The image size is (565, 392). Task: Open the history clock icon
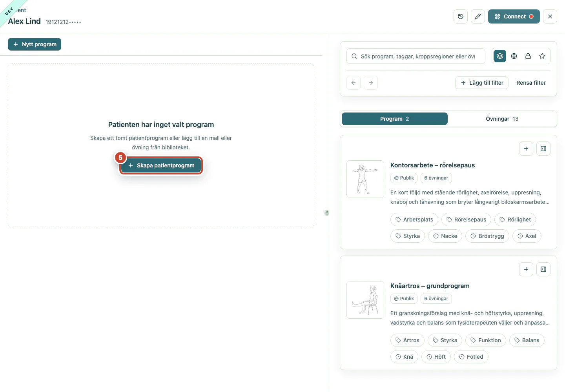click(461, 16)
